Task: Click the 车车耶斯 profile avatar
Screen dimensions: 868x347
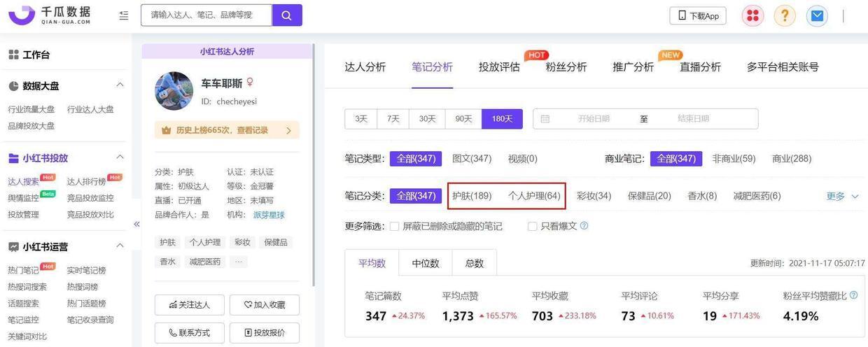Action: tap(174, 91)
